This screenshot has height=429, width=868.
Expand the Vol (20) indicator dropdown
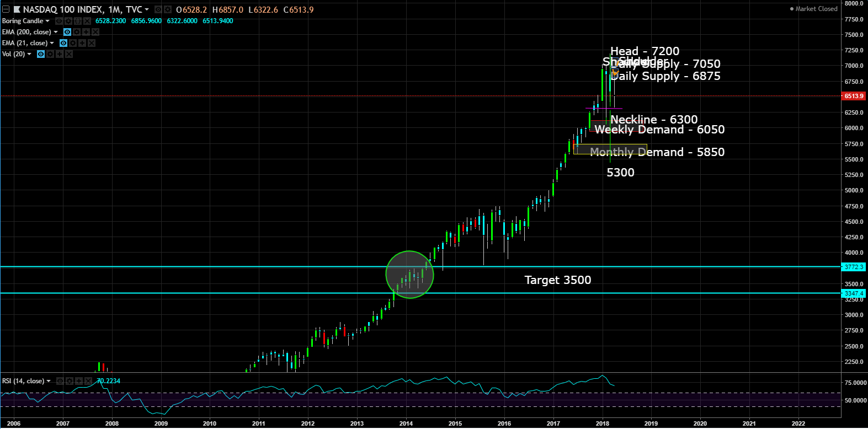pos(29,54)
